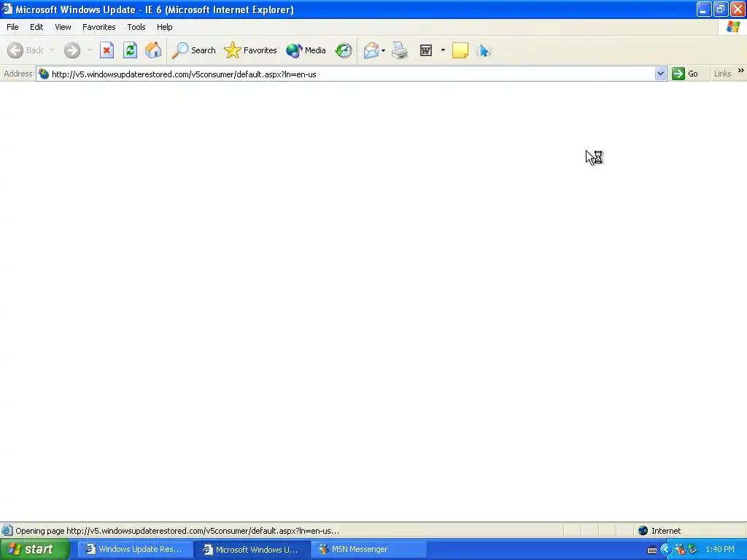Refresh the current page
Viewport: 747px width, 560px height.
130,50
